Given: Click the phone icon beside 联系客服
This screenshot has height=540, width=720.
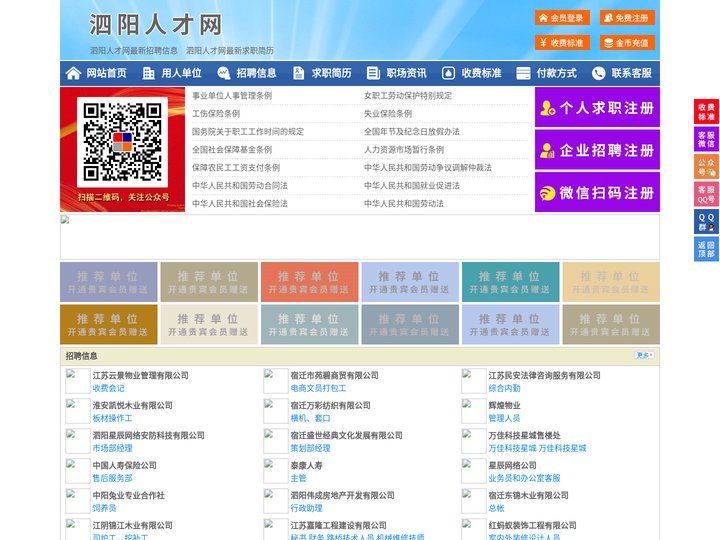Looking at the screenshot, I should tap(598, 73).
